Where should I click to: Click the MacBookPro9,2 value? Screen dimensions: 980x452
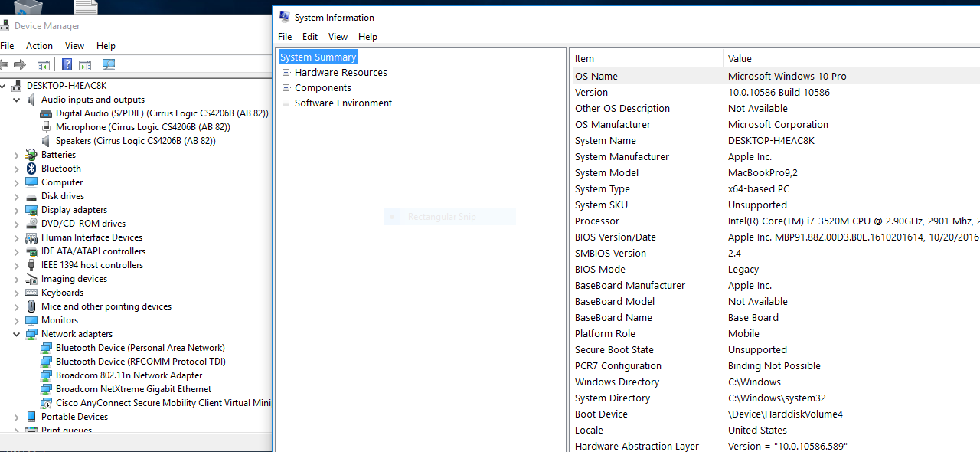click(x=763, y=172)
